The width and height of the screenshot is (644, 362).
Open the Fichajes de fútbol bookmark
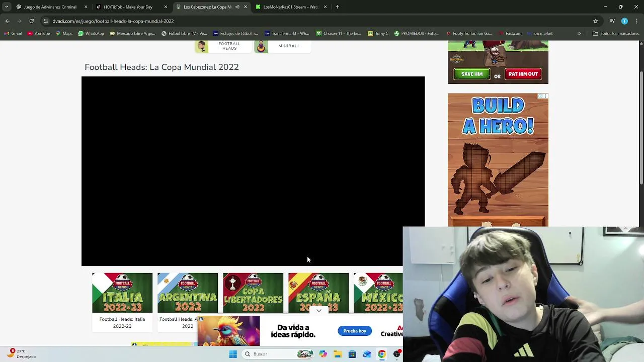235,34
